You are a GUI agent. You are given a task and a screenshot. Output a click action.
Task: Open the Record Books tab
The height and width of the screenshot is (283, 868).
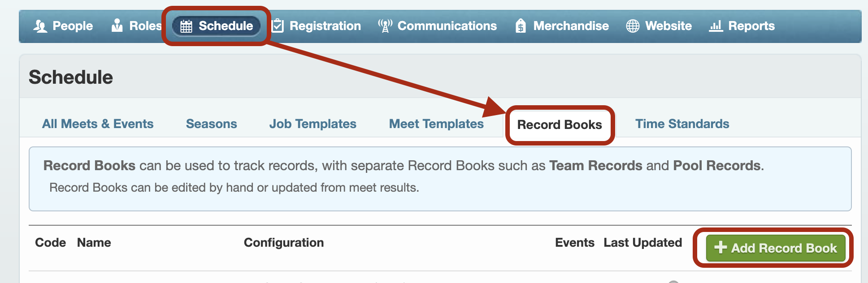pos(560,124)
